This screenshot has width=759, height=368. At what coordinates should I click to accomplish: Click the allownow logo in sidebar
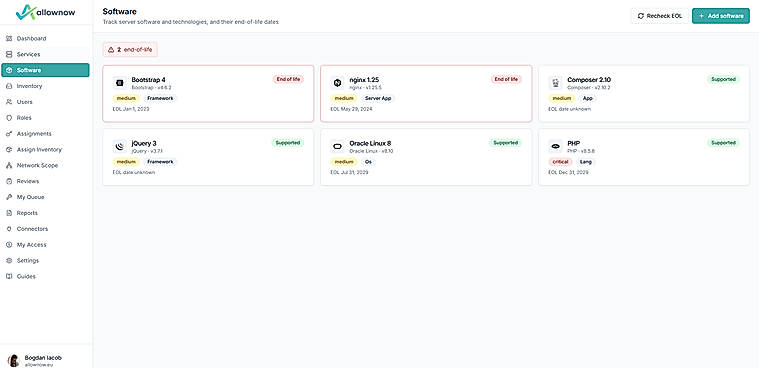[x=46, y=12]
